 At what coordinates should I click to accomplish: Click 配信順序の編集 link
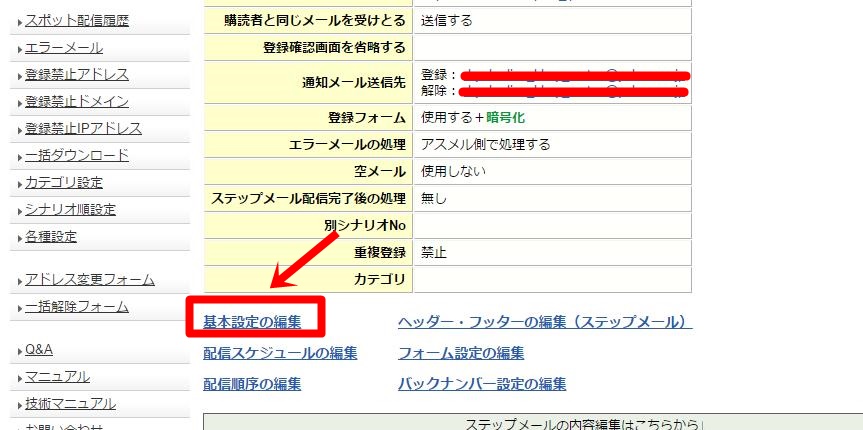click(x=252, y=384)
